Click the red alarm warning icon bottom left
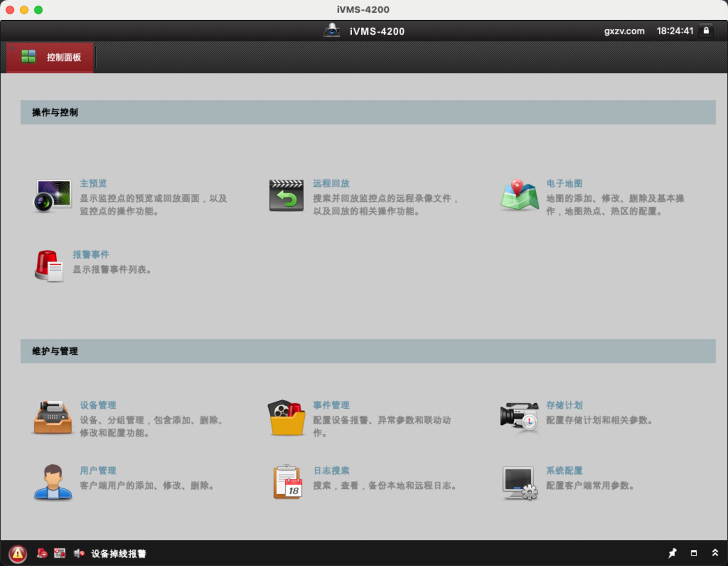The height and width of the screenshot is (566, 728). [18, 553]
